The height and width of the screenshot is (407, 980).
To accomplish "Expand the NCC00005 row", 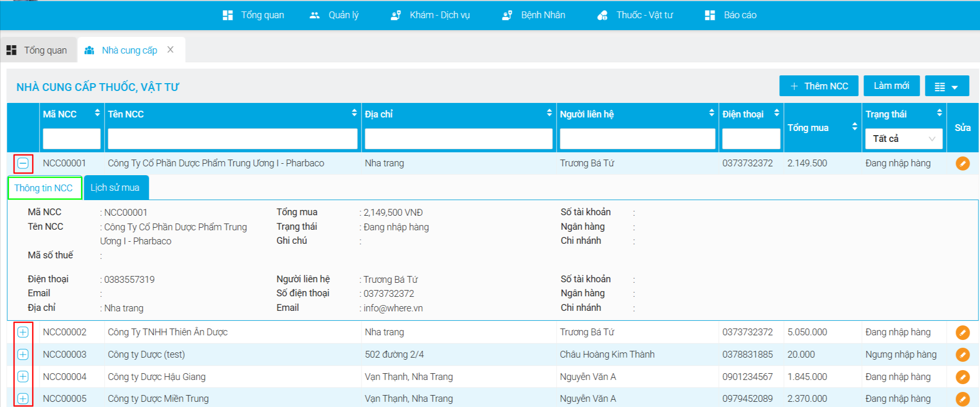I will coord(23,399).
